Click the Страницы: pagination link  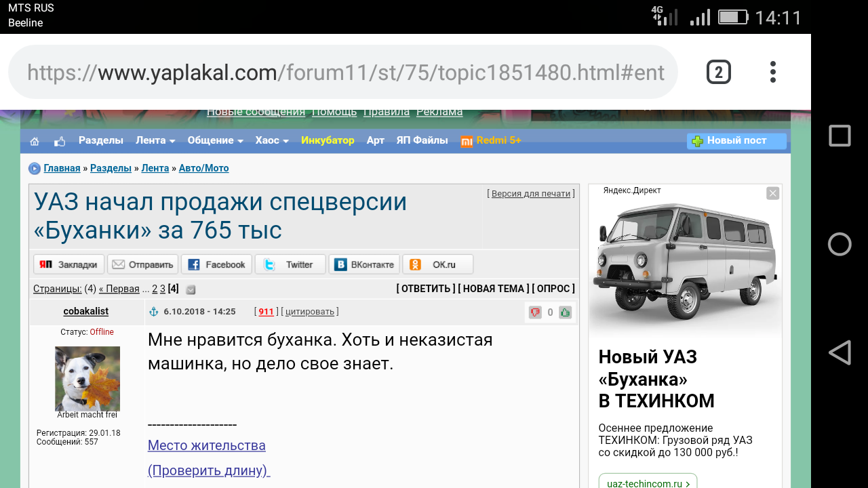[x=58, y=289]
